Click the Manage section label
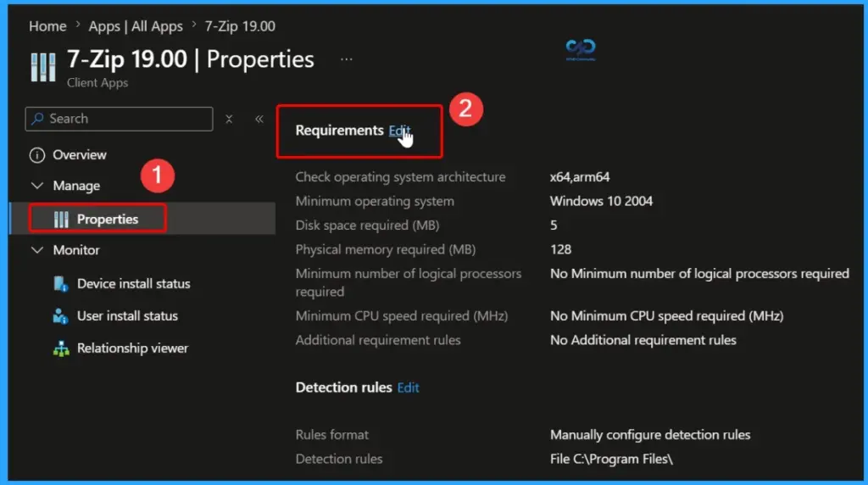Viewport: 868px width, 485px height. 76,186
